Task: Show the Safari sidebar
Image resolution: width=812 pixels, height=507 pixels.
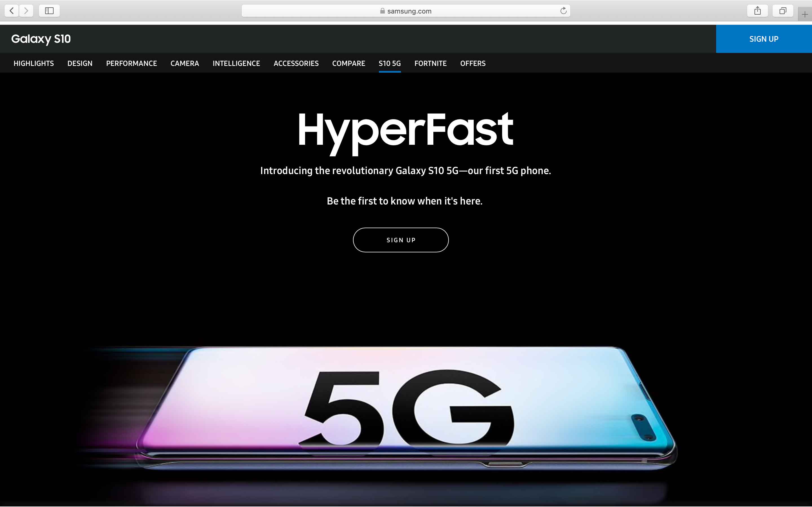Action: pos(49,11)
